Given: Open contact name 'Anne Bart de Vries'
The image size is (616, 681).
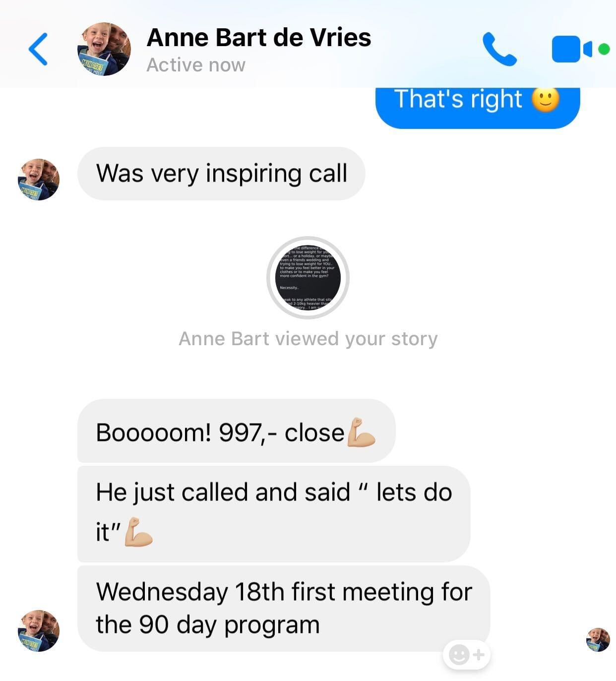Looking at the screenshot, I should click(x=259, y=38).
